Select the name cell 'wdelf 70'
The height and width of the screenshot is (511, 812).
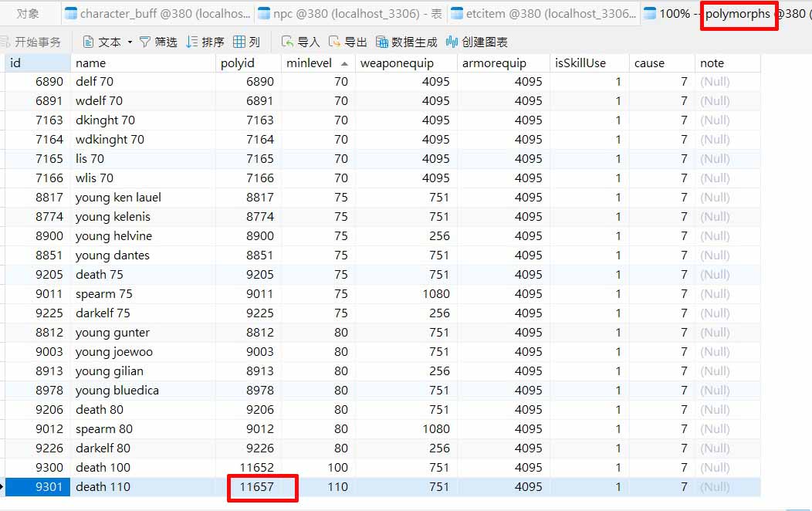pyautogui.click(x=143, y=101)
